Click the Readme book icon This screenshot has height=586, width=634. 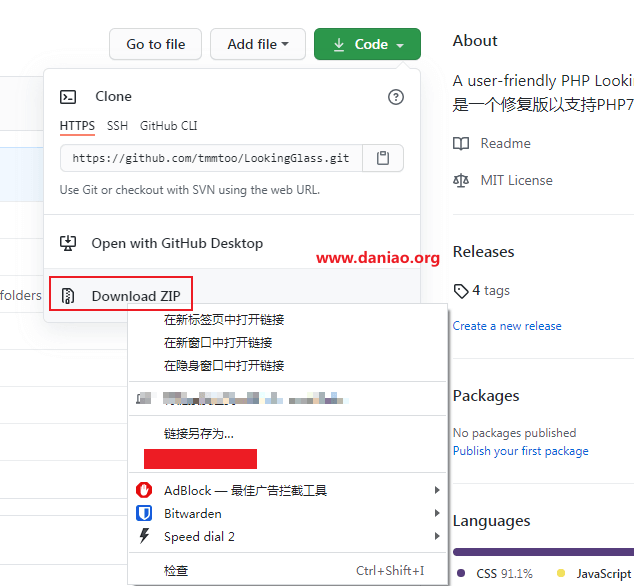(x=461, y=144)
